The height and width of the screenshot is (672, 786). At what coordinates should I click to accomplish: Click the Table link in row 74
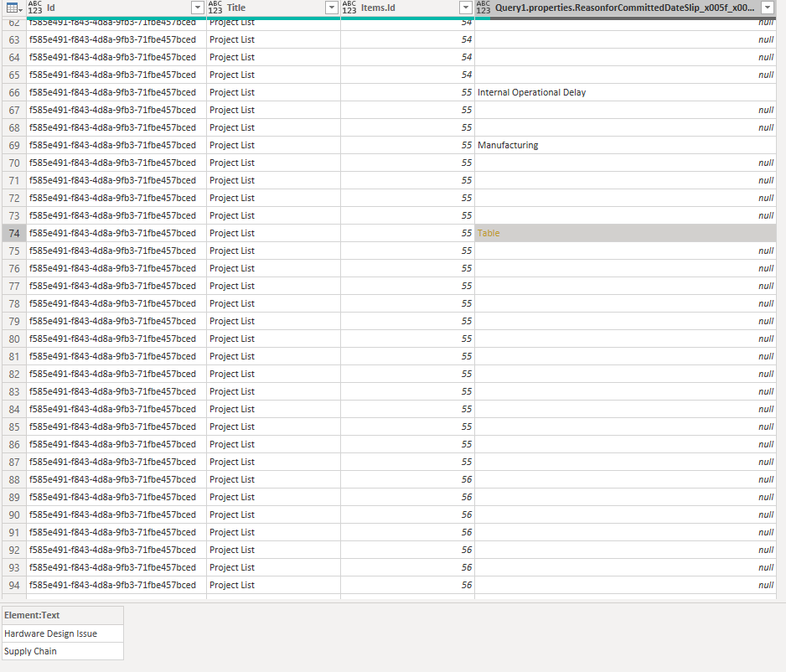coord(489,233)
